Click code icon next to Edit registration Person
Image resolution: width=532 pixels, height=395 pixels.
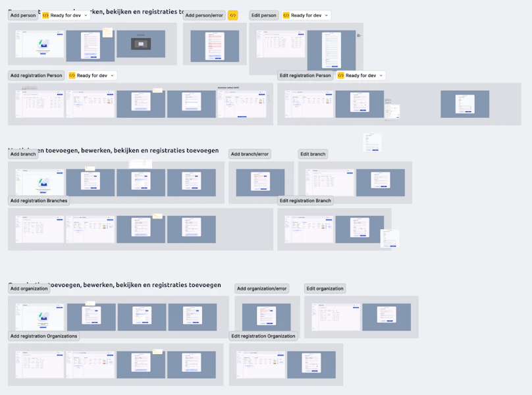click(x=341, y=75)
